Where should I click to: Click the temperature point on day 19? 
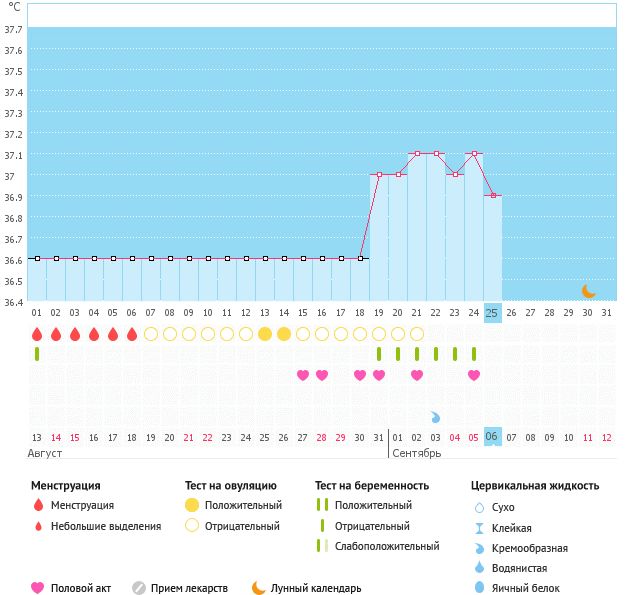379,175
